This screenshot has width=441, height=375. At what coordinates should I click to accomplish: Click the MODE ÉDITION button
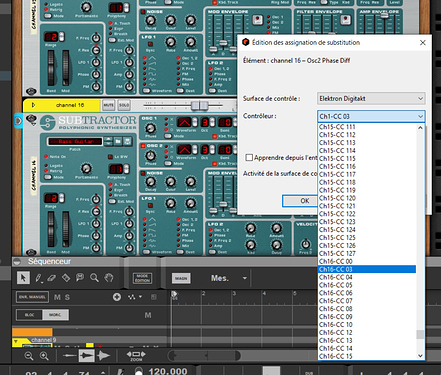click(x=142, y=278)
